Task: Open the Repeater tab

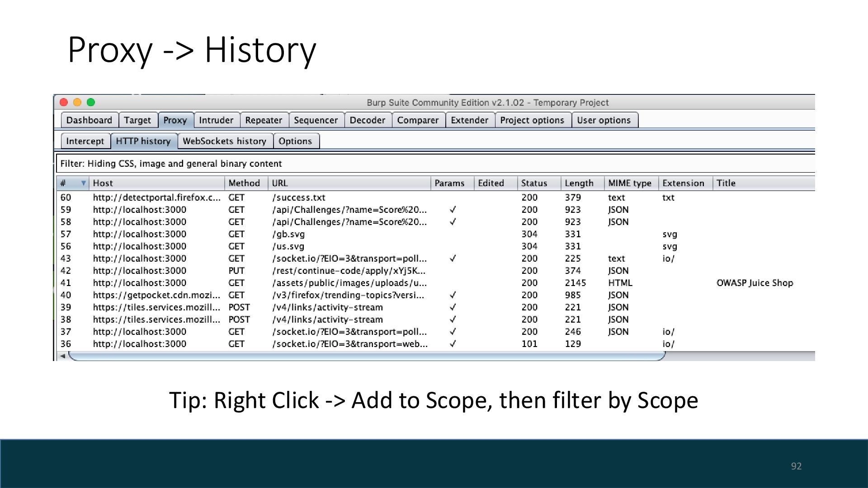Action: pos(264,120)
